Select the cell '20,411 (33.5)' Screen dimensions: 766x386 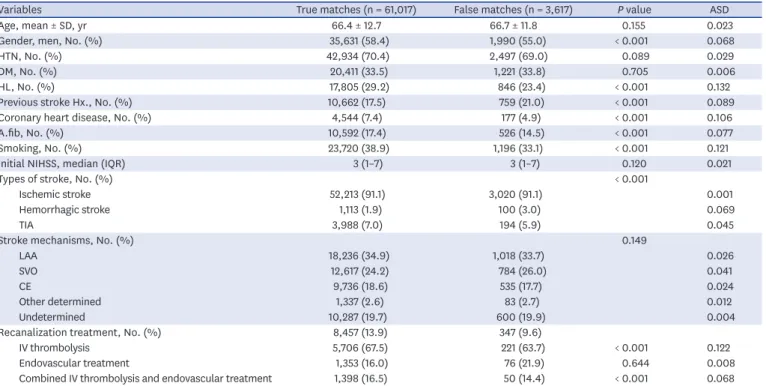tap(359, 72)
